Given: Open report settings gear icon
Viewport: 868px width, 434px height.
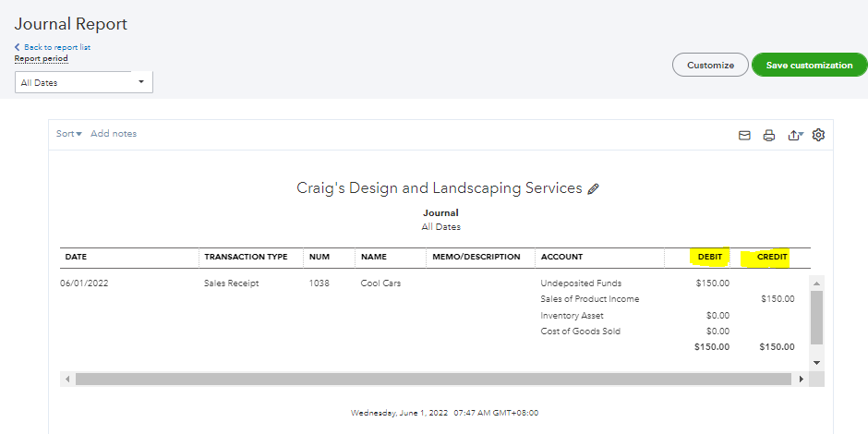Looking at the screenshot, I should pyautogui.click(x=818, y=135).
